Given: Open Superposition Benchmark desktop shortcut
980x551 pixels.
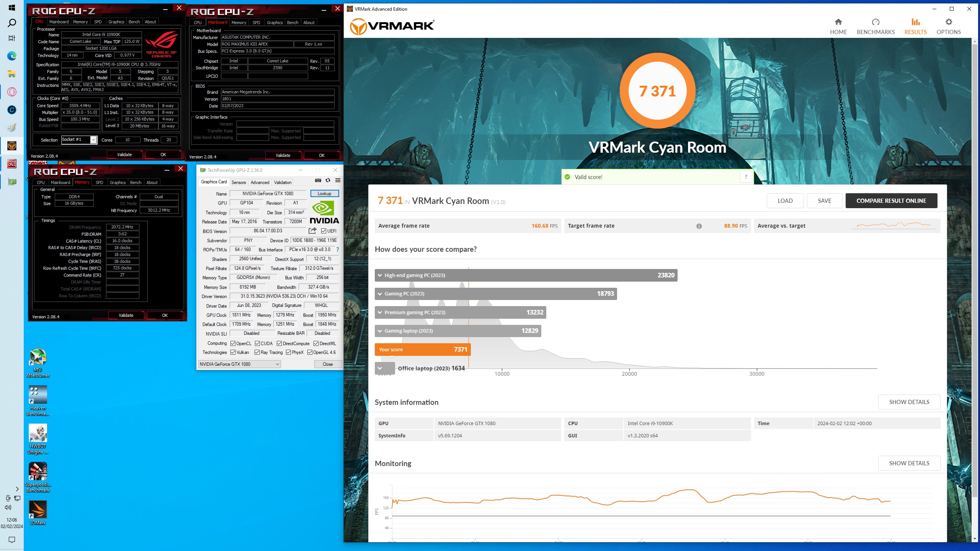Looking at the screenshot, I should point(38,477).
